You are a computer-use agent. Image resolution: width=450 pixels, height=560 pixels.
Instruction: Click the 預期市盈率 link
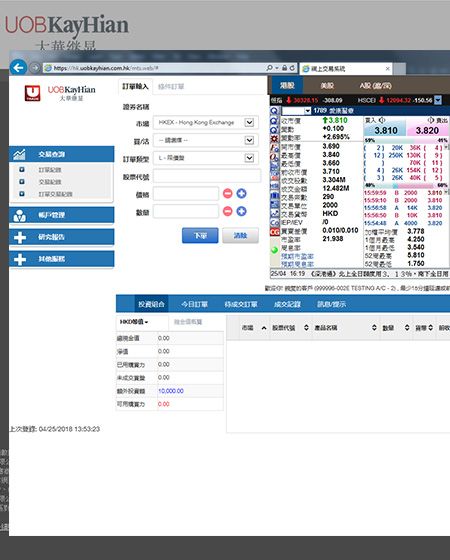point(298,256)
